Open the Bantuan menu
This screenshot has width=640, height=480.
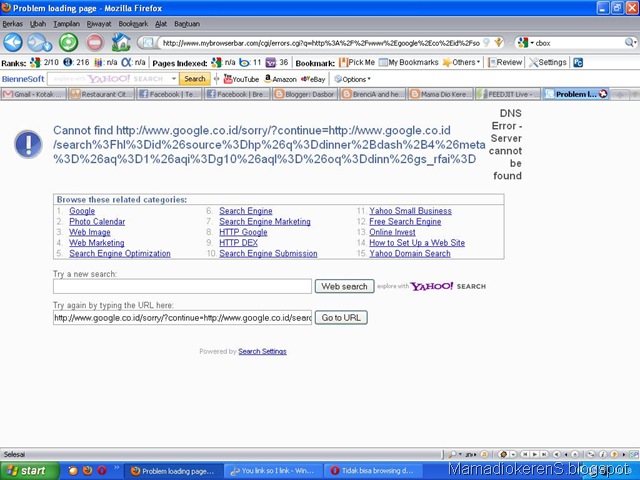187,24
